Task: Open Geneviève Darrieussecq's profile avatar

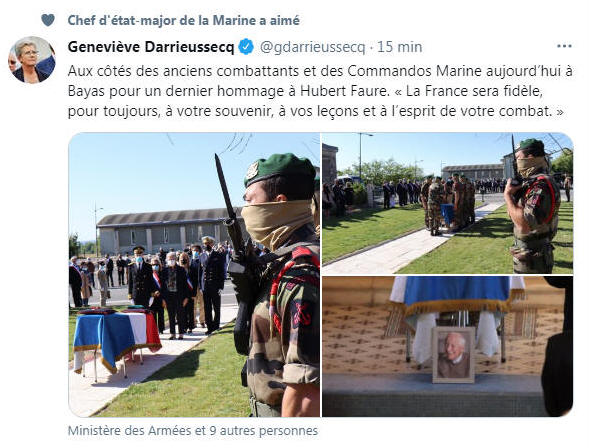Action: click(x=32, y=60)
